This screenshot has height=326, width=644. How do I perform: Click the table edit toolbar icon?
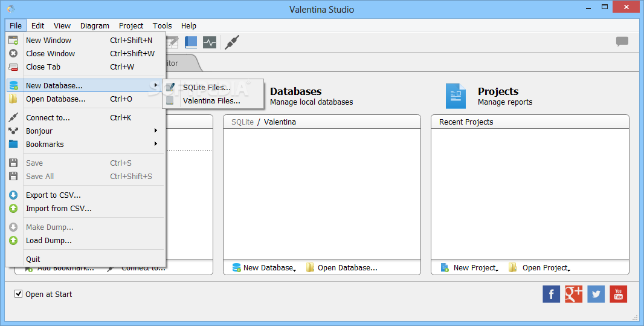(172, 42)
